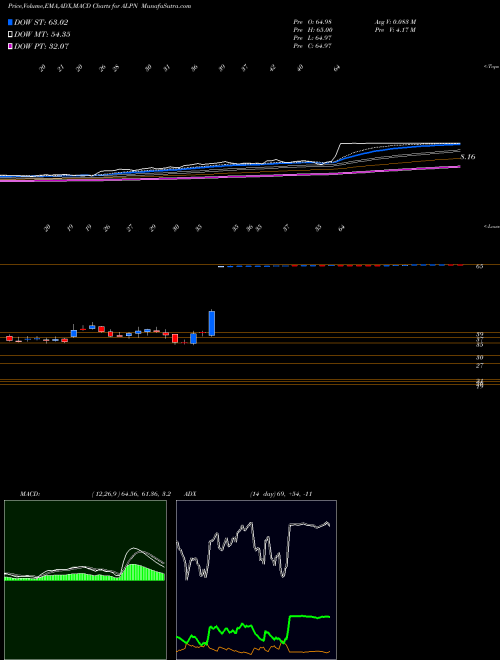Viewport: 500px width, 660px height.
Task: Click the MACD '(12,26,9) 64.36, 61.36, 3.2' values
Action: coord(131,494)
